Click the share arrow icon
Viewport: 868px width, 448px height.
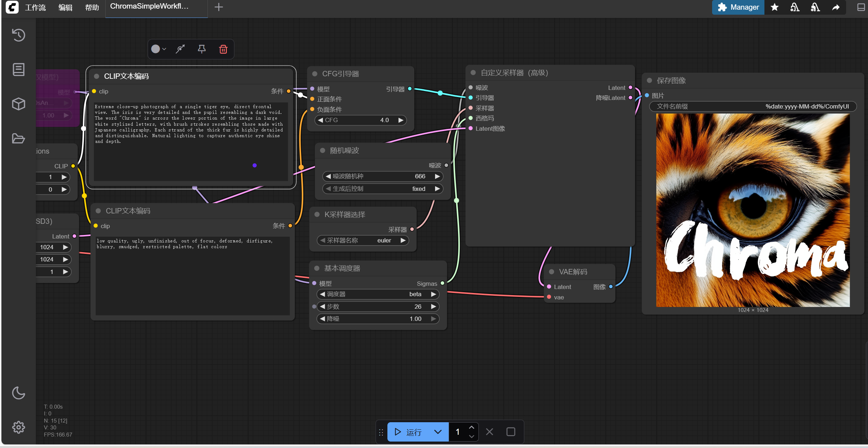click(x=835, y=7)
